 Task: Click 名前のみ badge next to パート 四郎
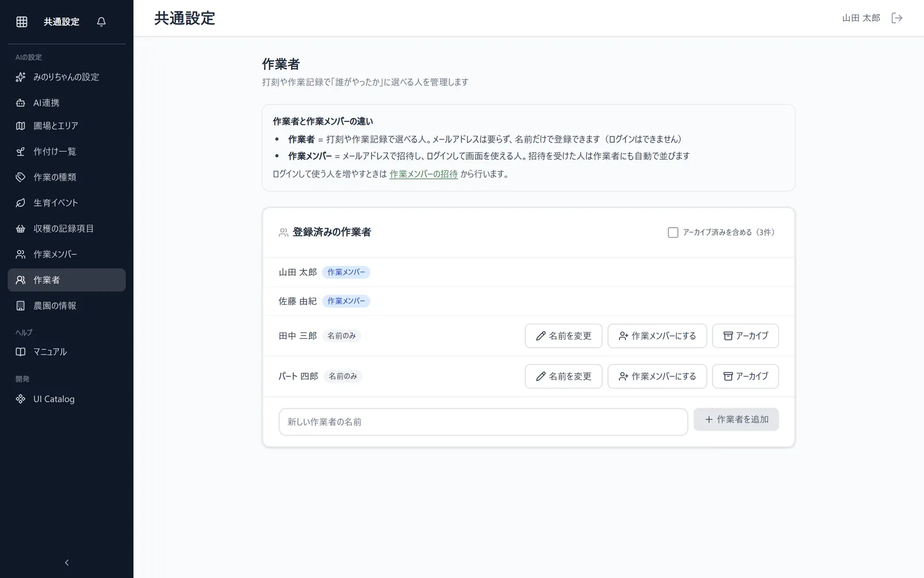(x=342, y=376)
